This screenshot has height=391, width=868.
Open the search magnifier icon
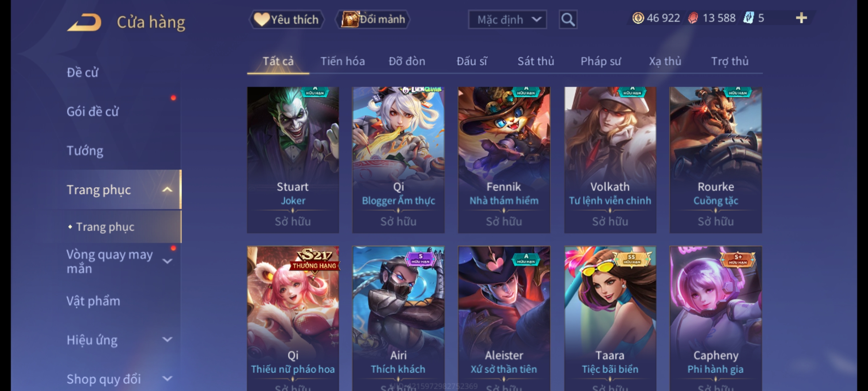click(x=568, y=20)
